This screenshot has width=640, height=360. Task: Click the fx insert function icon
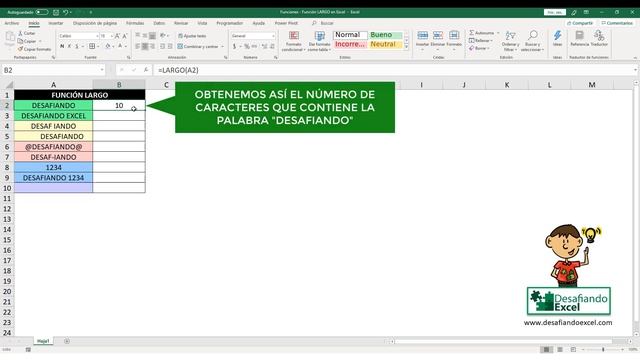(x=145, y=70)
